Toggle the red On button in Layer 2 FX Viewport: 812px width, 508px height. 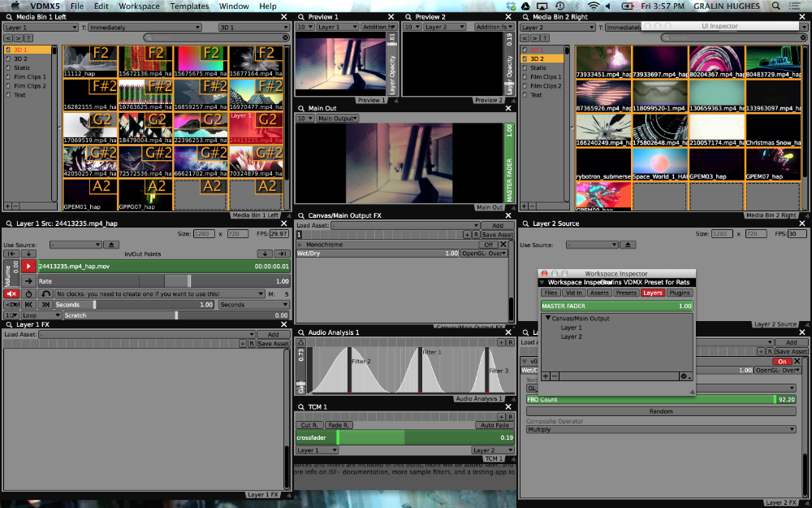click(782, 362)
